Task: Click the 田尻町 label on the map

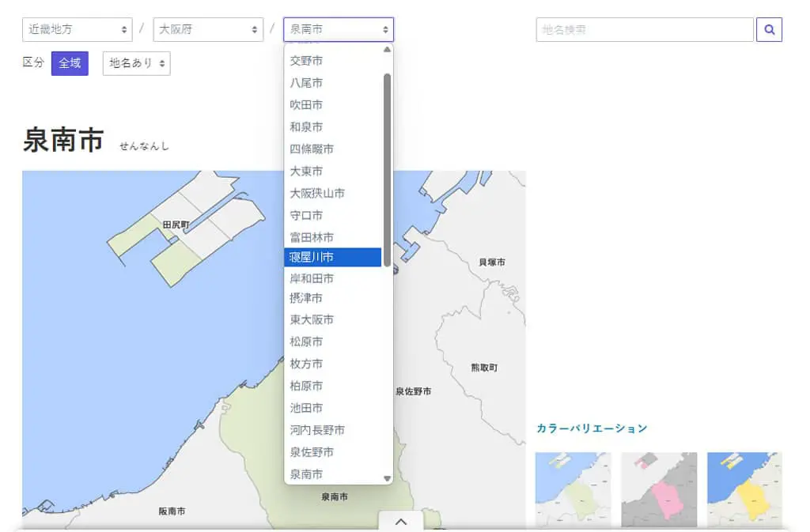Action: pos(176,225)
